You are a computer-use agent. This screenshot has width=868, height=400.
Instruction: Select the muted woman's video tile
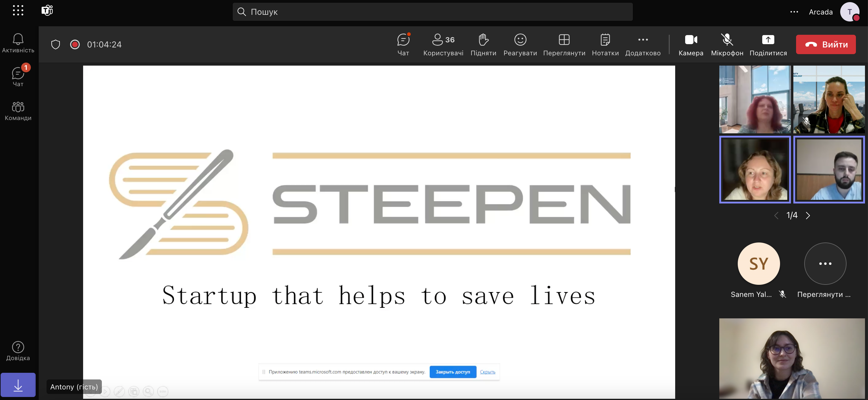pos(829,99)
